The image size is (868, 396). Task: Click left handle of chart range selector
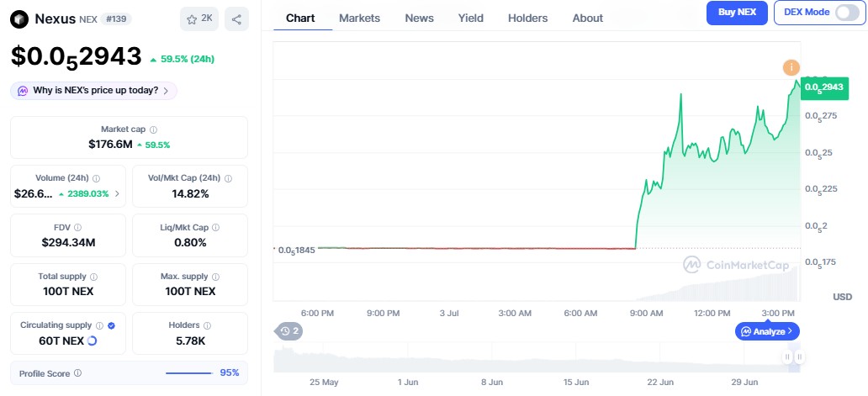(787, 356)
